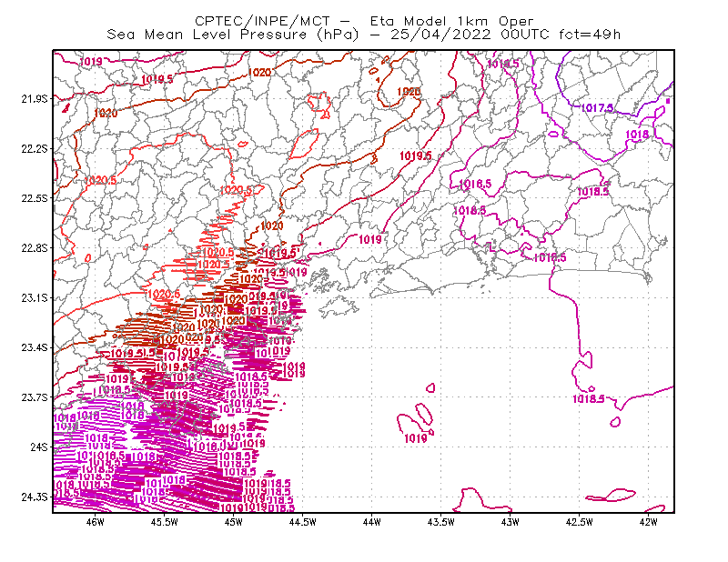Screen dimensions: 728x562
Task: Click the 21.9S latitude axis label
Action: [x=35, y=98]
